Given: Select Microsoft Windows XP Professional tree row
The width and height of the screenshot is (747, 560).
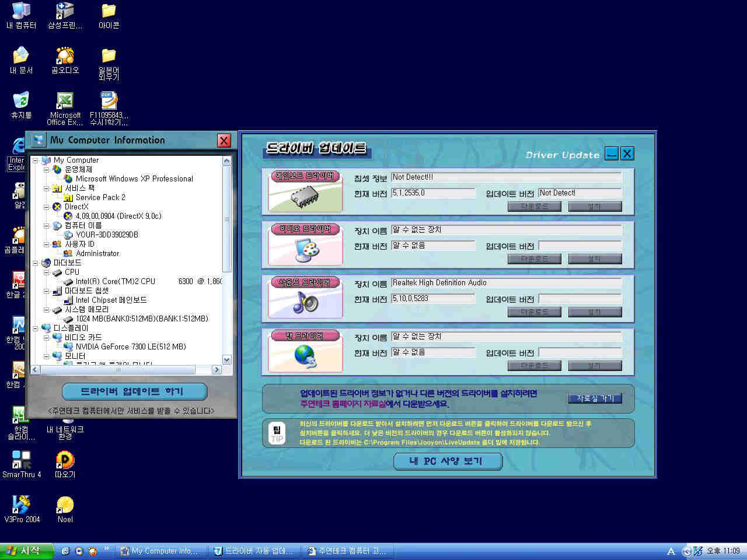Looking at the screenshot, I should [x=134, y=178].
